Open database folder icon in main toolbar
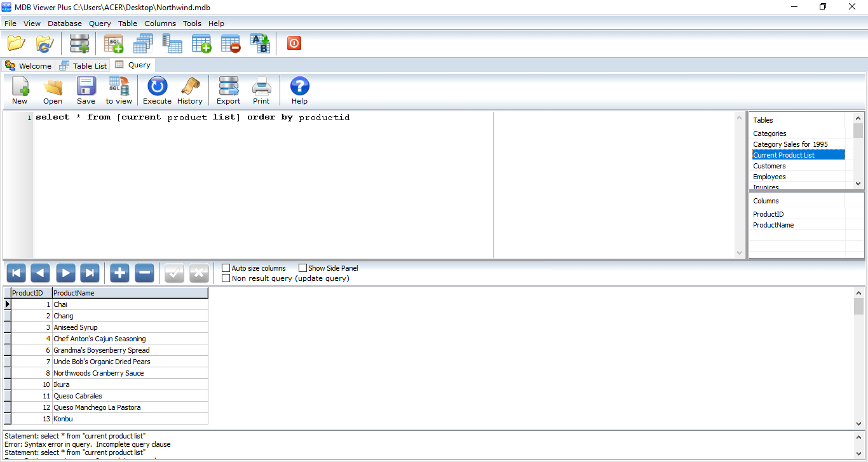Screen dimensions: 868x462 (17, 43)
